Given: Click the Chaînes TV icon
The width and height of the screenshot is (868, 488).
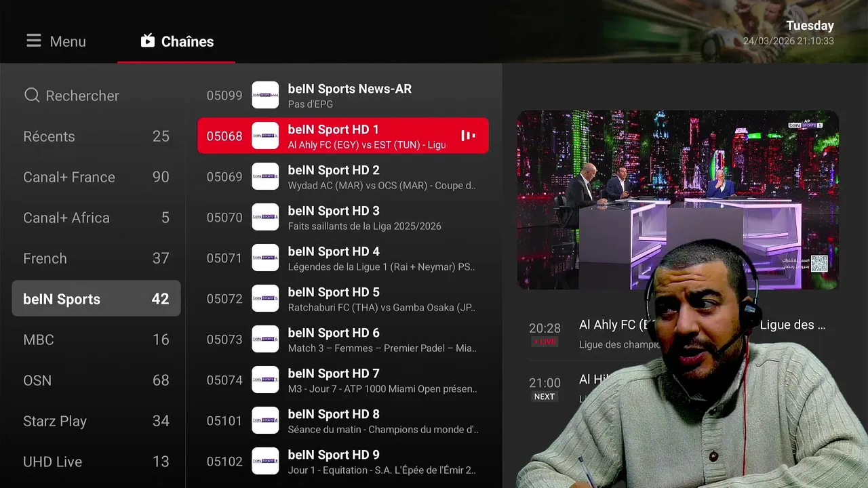Looking at the screenshot, I should (148, 41).
